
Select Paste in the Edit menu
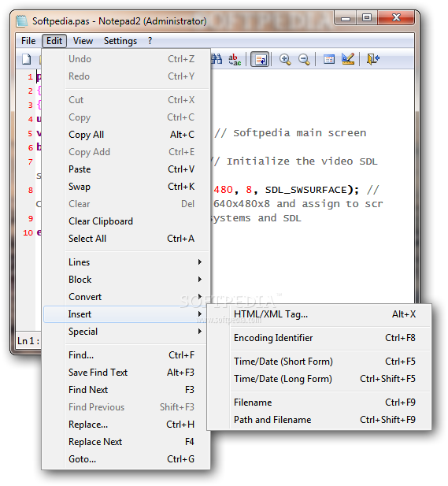(127, 169)
